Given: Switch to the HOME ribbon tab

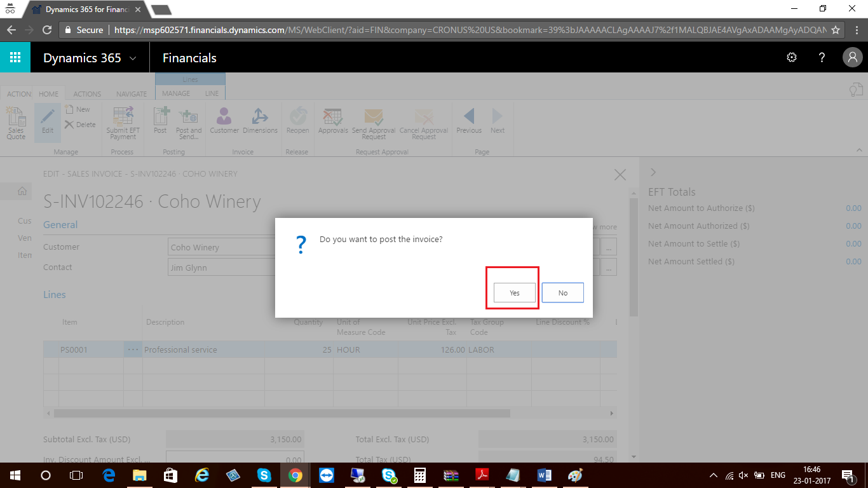Looking at the screenshot, I should [48, 93].
